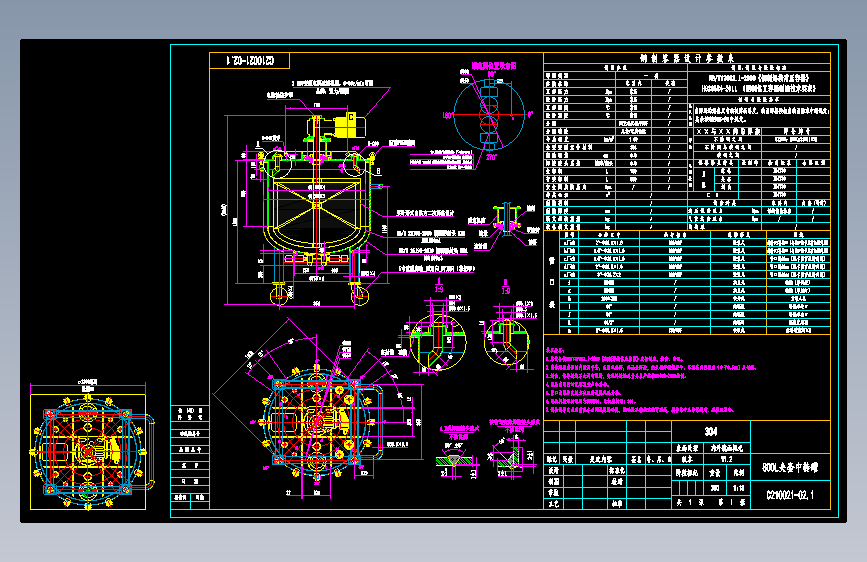Click the nozzle table vertical label
The width and height of the screenshot is (867, 562).
tap(552, 282)
